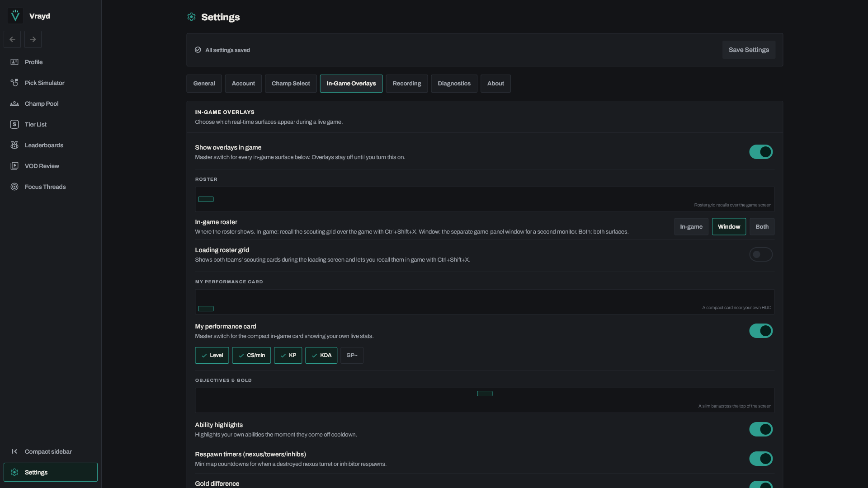Open the Diagnostics tab
Image resolution: width=868 pixels, height=488 pixels.
454,84
